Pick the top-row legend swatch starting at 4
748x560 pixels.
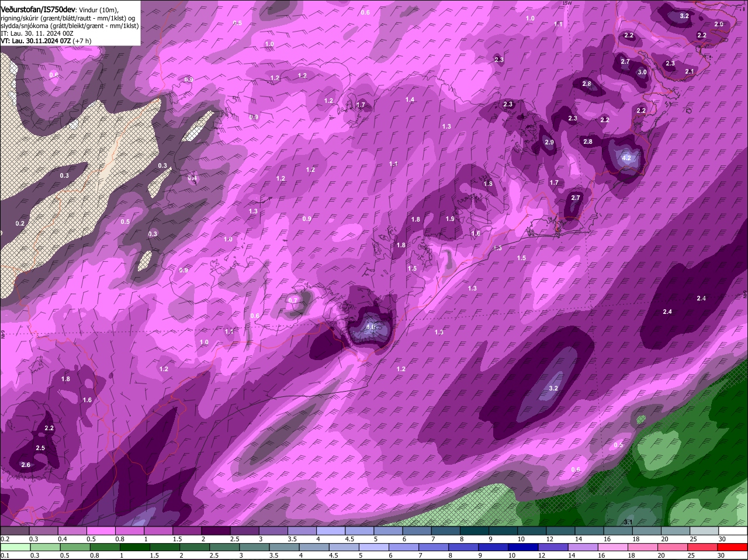330,531
